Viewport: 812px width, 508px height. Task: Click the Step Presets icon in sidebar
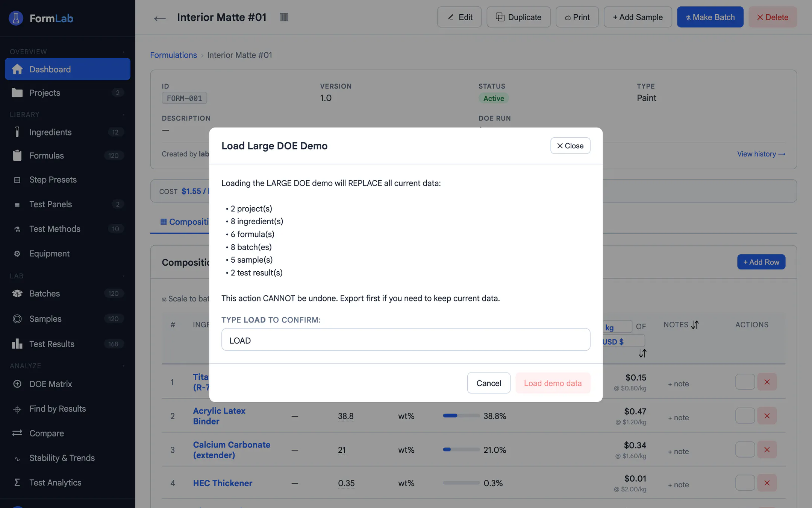(x=17, y=180)
